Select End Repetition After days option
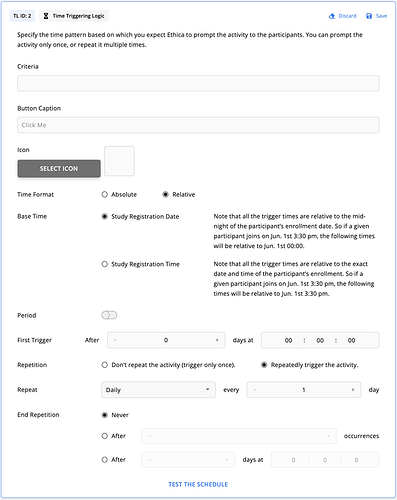397x500 pixels. pos(105,460)
